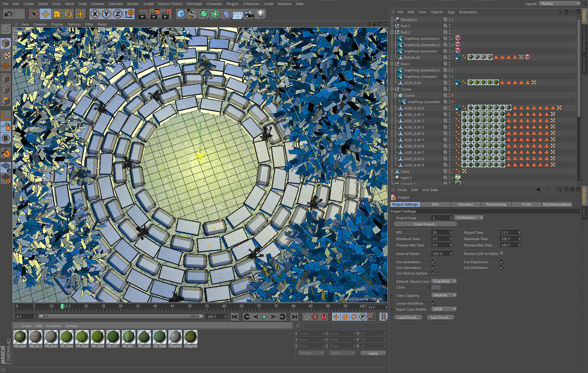Click the Render View clapperboard icon
This screenshot has height=373, width=588.
point(143,14)
